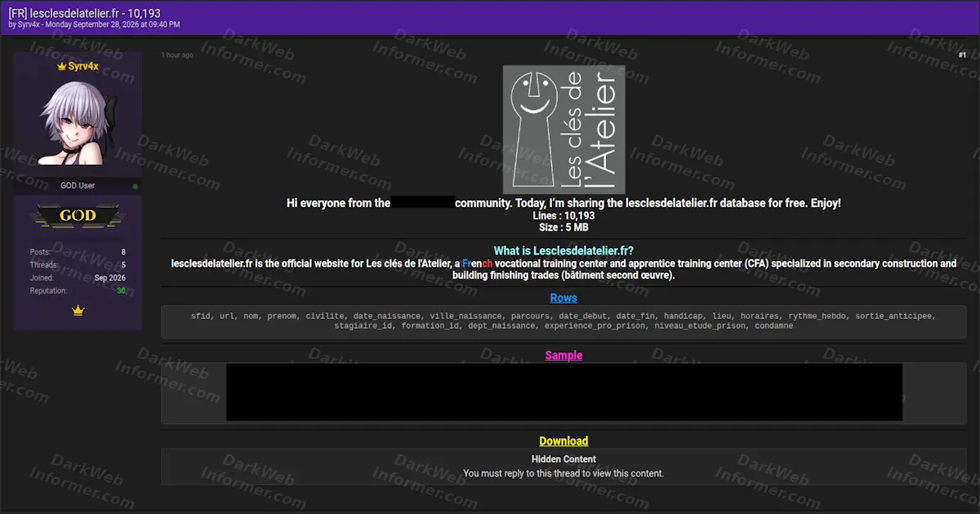Click the GOD rank badge
980x514 pixels.
click(x=78, y=216)
